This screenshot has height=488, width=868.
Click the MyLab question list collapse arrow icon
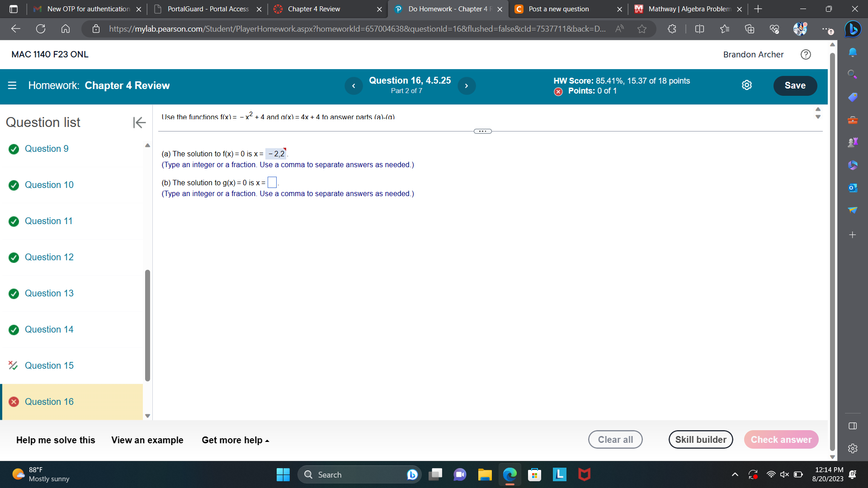(139, 122)
